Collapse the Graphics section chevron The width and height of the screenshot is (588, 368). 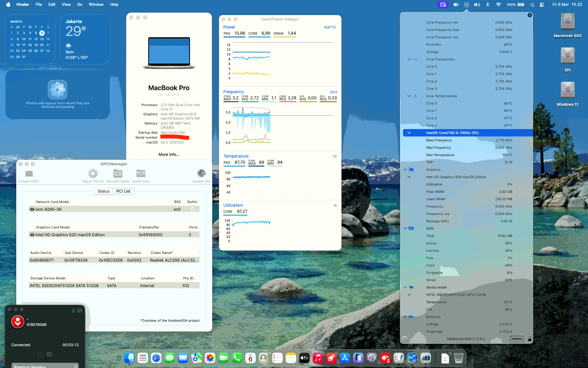(405, 170)
